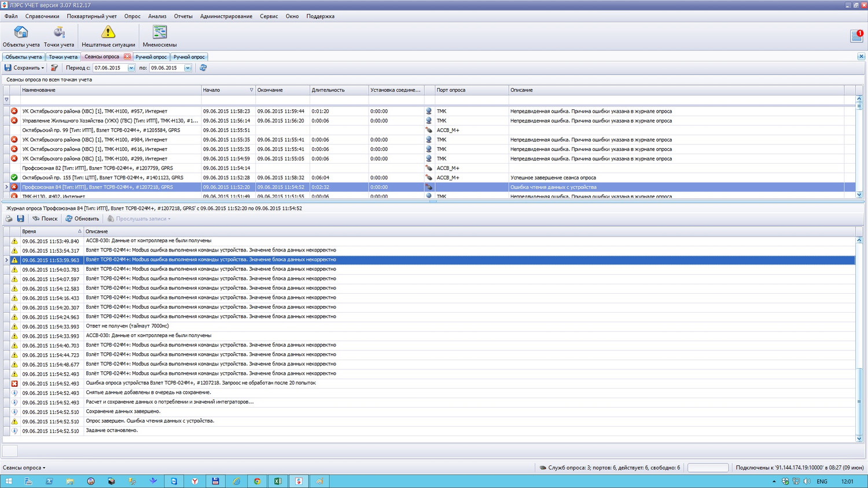Open the Поддержка menu
The image size is (868, 488).
coord(320,16)
